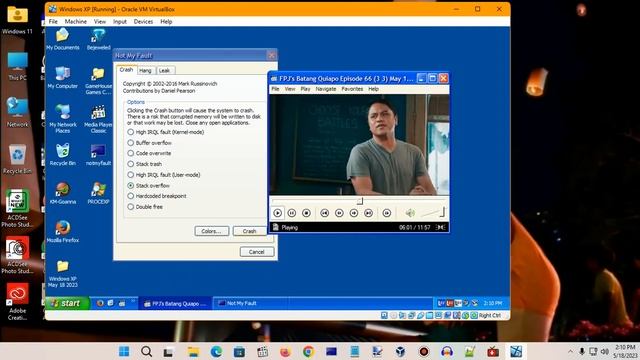Click the XP start button
The width and height of the screenshot is (640, 360).
67,303
